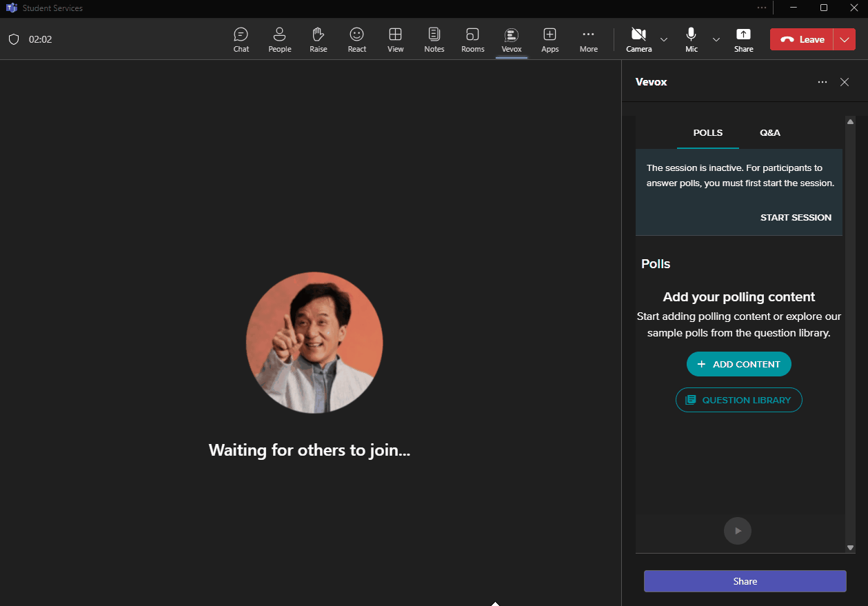Screen dimensions: 868x606
Task: Open the QUESTION LIBRARY
Action: pos(739,400)
